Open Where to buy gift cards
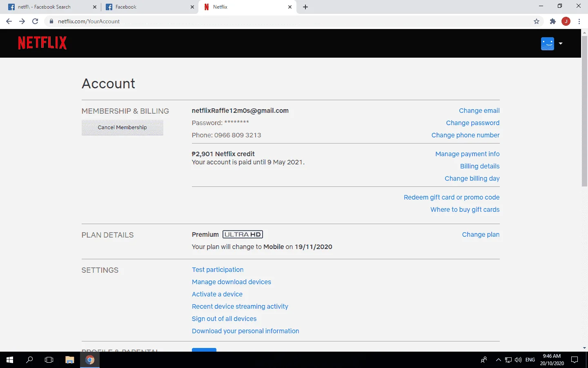The width and height of the screenshot is (588, 368). coord(465,209)
